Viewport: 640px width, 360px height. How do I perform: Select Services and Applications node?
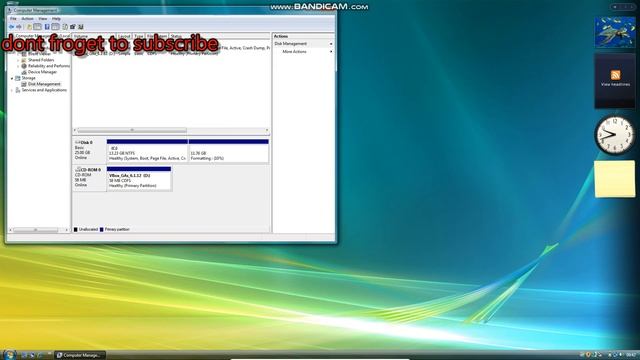[44, 90]
